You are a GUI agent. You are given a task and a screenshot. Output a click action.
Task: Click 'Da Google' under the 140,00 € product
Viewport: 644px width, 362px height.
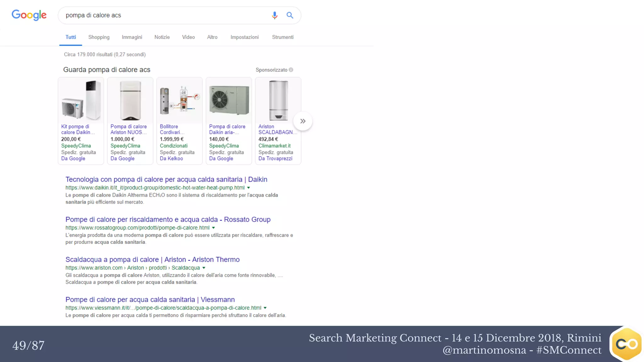[x=221, y=158]
